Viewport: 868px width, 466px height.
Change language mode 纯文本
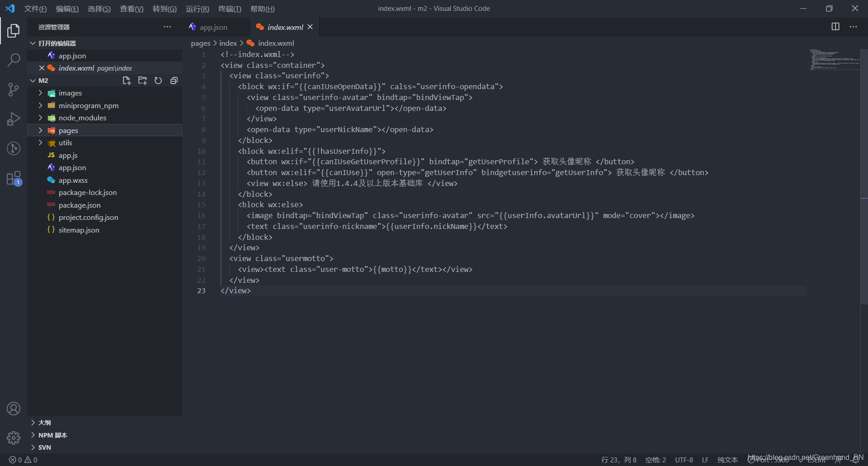point(728,460)
